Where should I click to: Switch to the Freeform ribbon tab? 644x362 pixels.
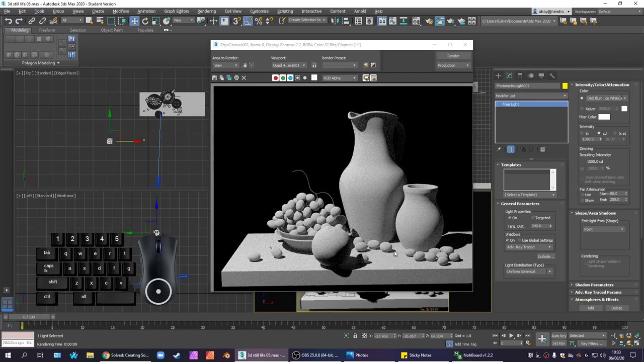(x=47, y=30)
